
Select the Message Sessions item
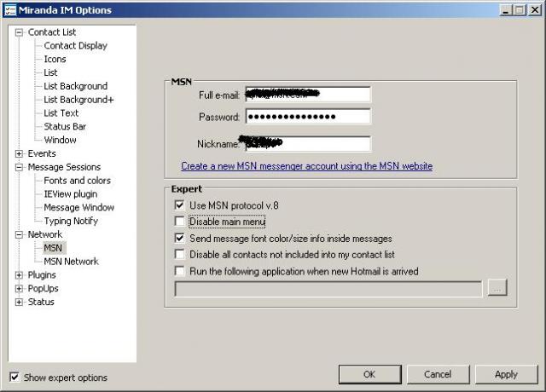(x=64, y=167)
